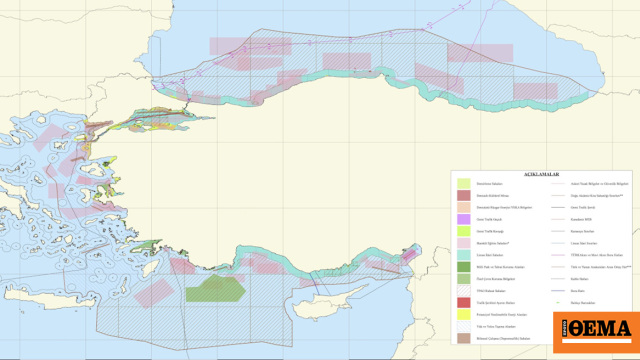Image resolution: width=640 pixels, height=360 pixels.
Task: Select the peach-colored legend swatch
Action: click(464, 207)
